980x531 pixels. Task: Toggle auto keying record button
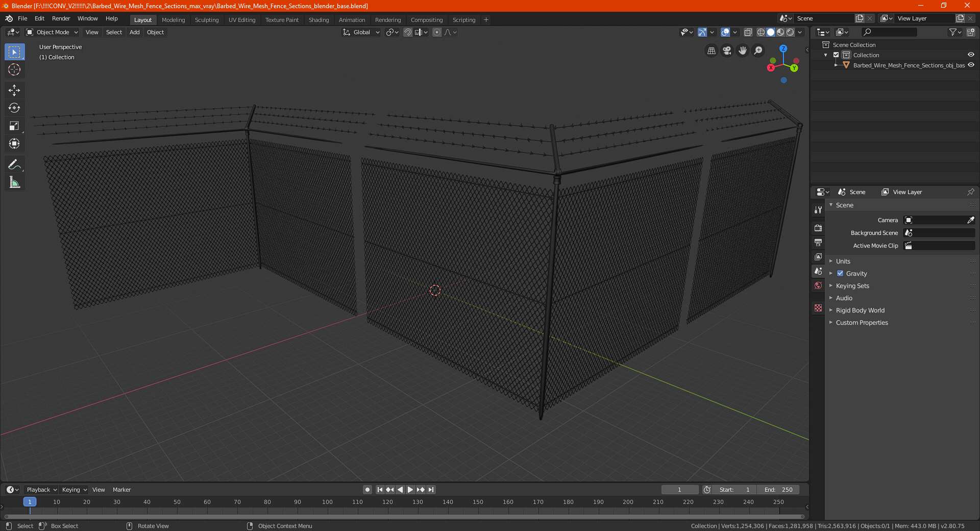367,490
